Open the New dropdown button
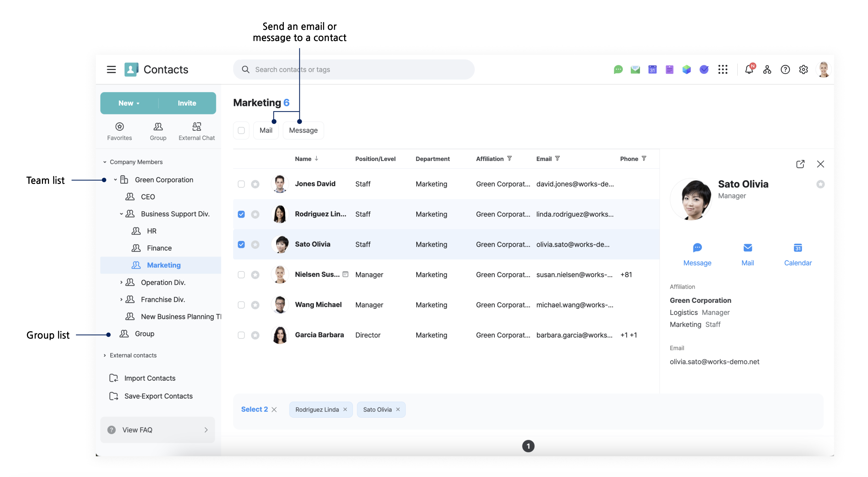868x477 pixels. (x=129, y=103)
